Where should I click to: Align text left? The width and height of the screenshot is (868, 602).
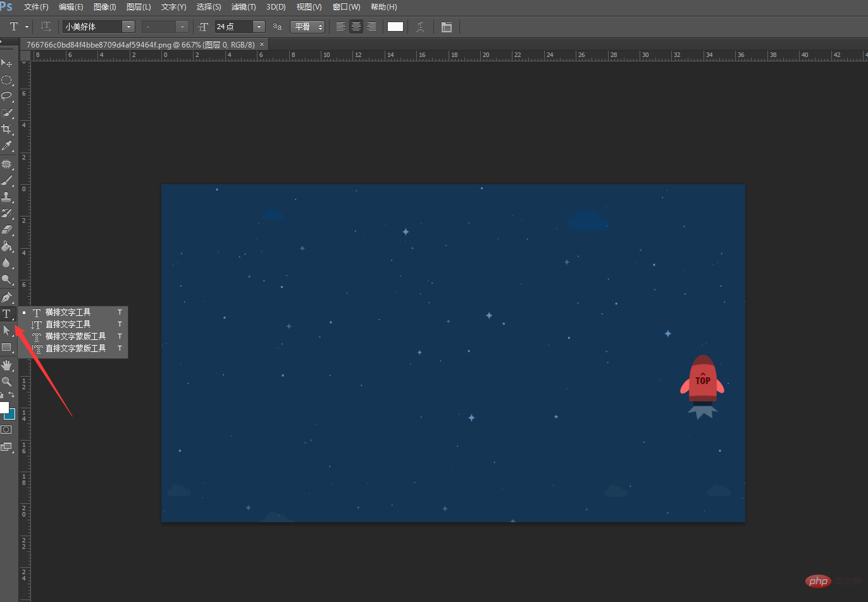coord(341,27)
